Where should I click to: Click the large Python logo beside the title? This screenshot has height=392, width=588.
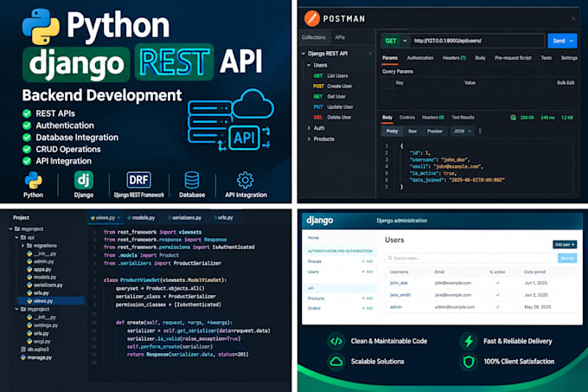click(41, 27)
